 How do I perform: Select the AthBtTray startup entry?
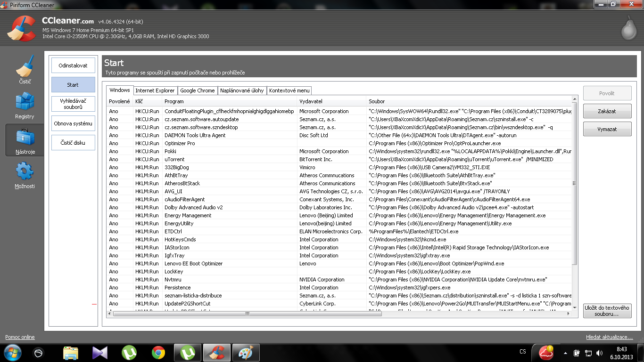point(339,175)
